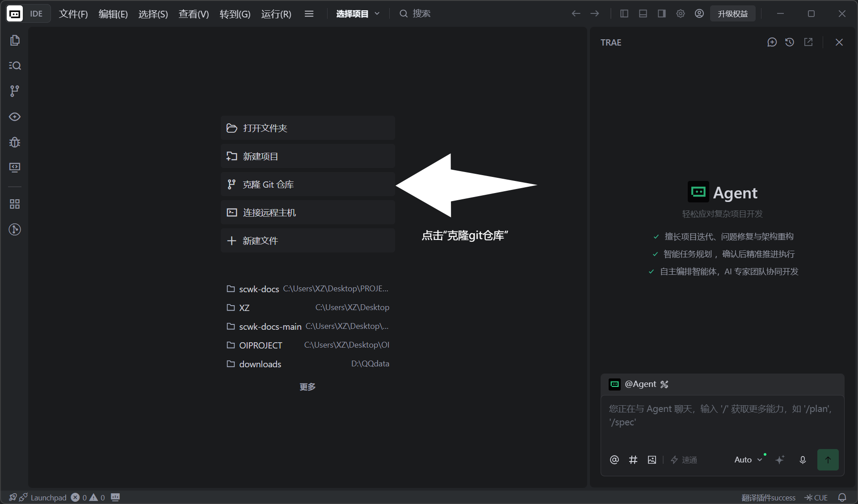This screenshot has height=504, width=858.
Task: Click the 搜索 search box in title bar
Action: click(x=415, y=14)
